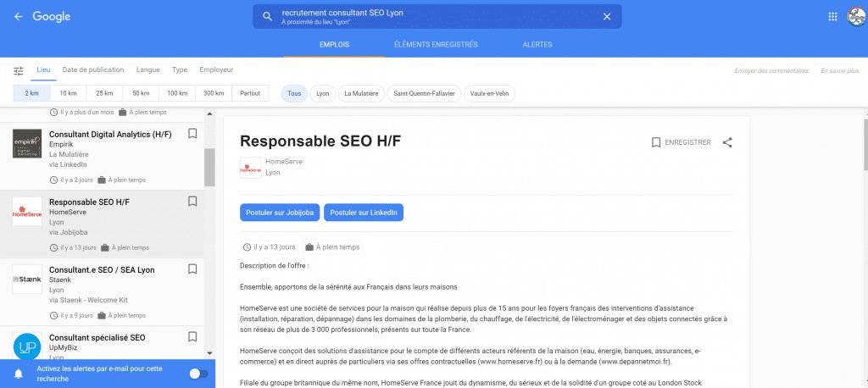Bookmark the Consultant.e SEO / SEA Lyon job
This screenshot has width=868, height=388.
pyautogui.click(x=192, y=269)
